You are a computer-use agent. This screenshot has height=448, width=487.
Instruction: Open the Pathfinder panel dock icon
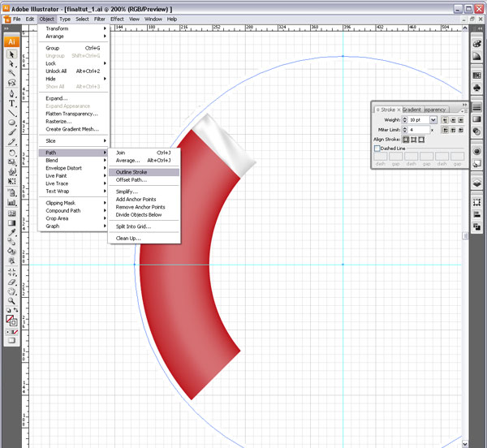(x=476, y=226)
